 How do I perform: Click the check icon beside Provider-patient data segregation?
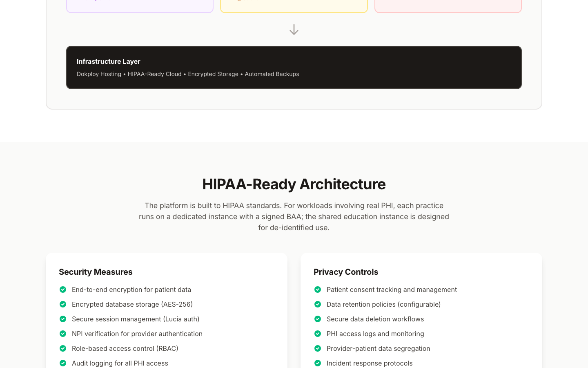point(318,348)
